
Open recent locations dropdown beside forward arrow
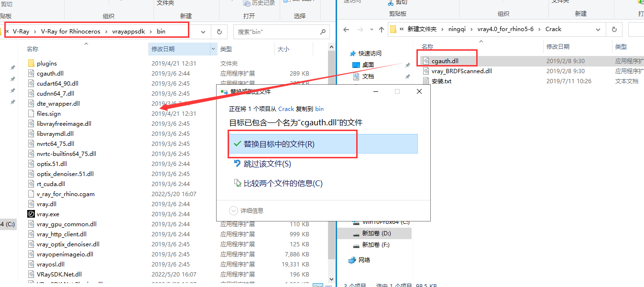pos(371,29)
